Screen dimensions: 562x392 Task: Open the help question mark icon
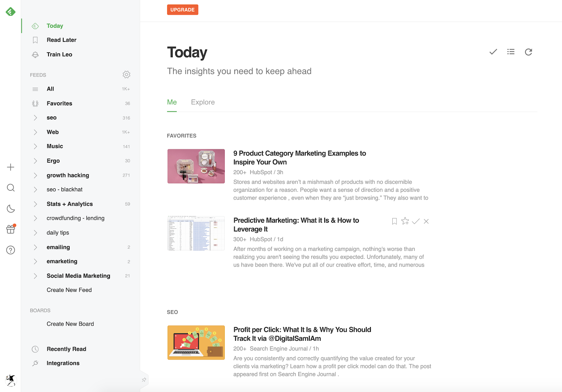tap(11, 250)
